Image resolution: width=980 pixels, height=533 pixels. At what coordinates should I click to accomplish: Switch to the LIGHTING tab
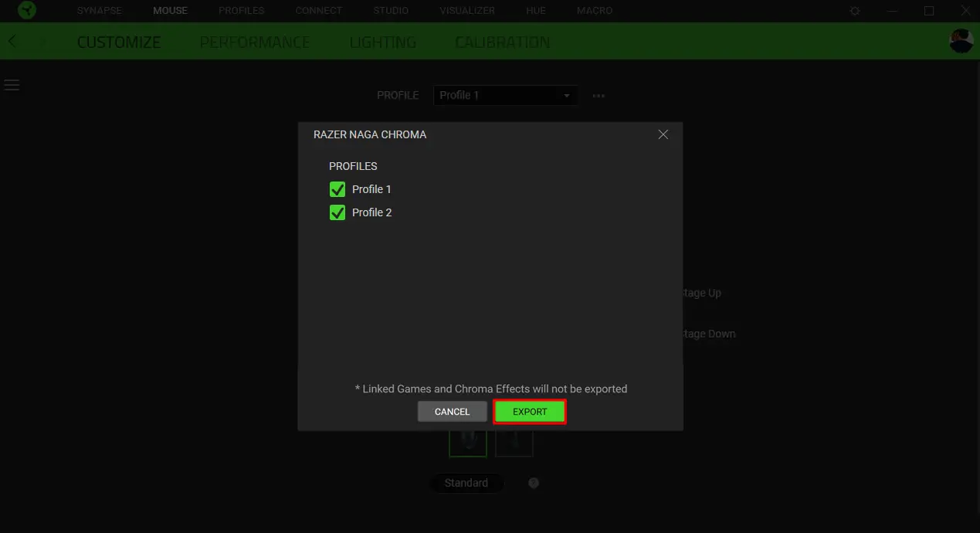pos(382,42)
